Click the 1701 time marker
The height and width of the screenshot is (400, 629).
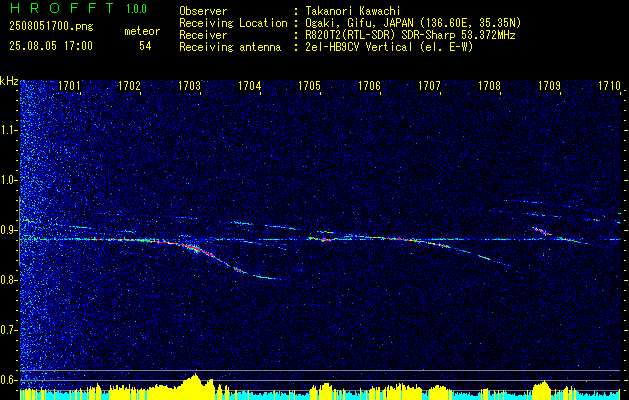[x=69, y=86]
